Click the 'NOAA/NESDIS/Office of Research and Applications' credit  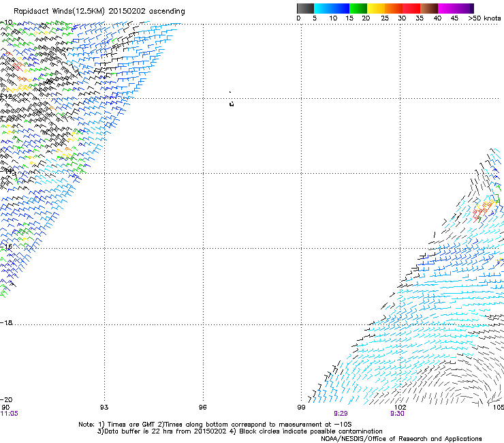click(401, 439)
